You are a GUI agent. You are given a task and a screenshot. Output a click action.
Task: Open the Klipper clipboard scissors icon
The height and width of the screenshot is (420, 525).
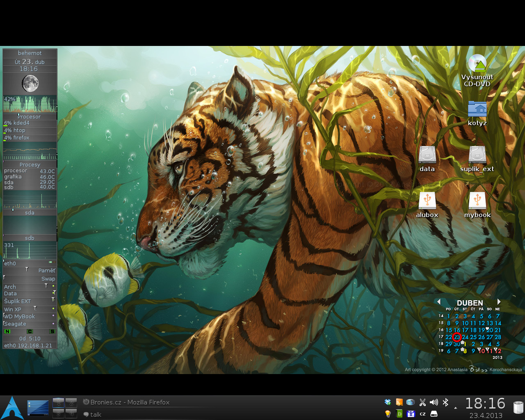422,402
